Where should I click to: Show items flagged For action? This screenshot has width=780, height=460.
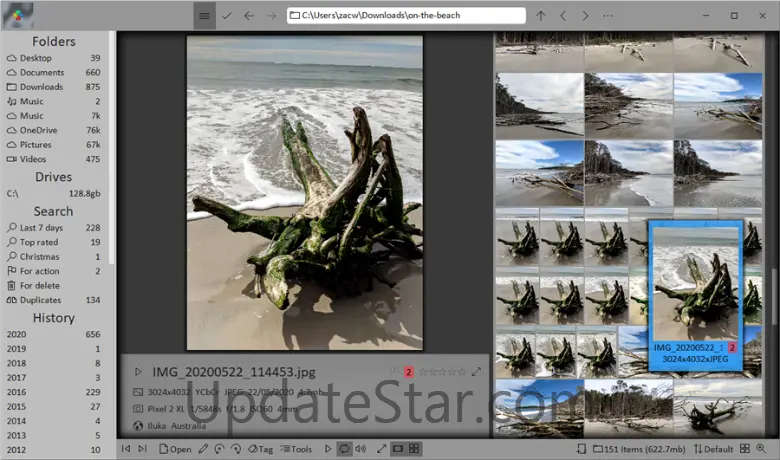tap(53, 271)
